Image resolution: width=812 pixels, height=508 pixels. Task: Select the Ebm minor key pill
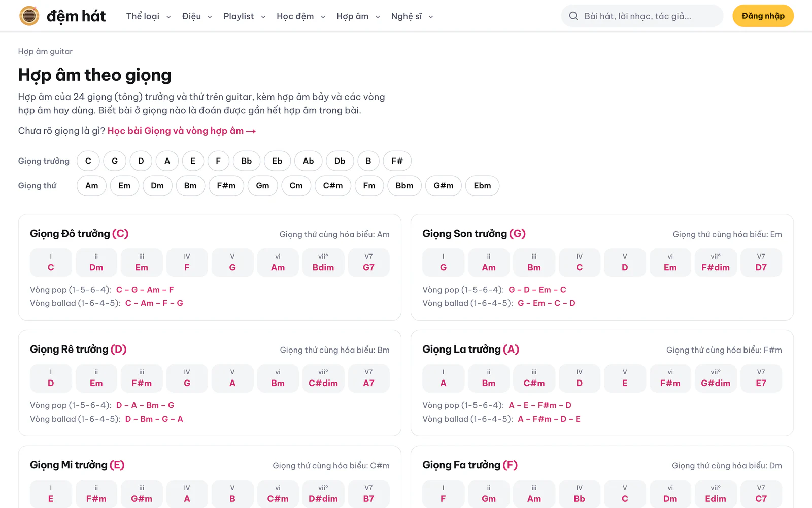coord(482,186)
